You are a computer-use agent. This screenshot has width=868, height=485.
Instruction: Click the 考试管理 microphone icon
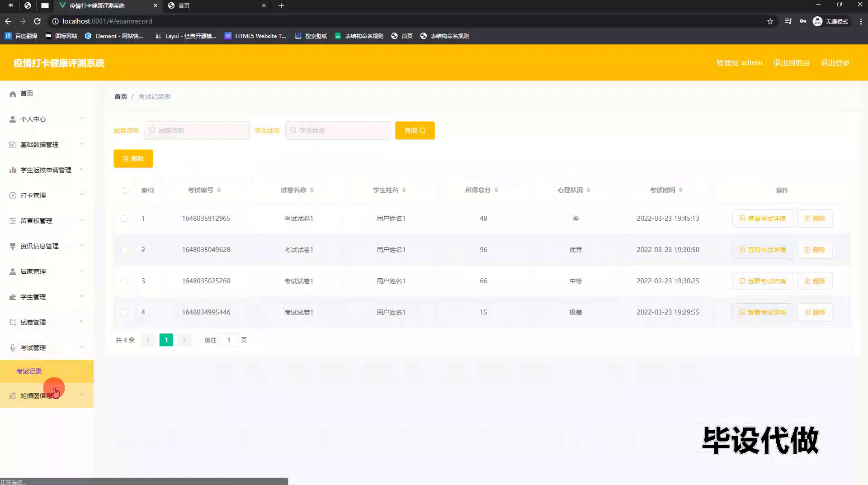(13, 348)
